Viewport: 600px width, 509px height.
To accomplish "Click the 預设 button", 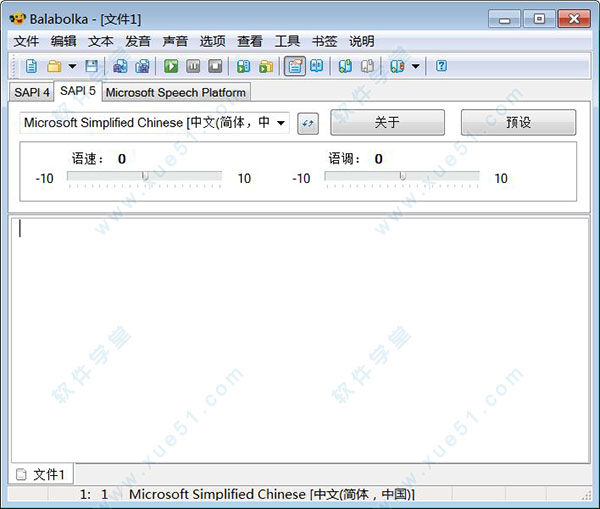I will pos(518,122).
